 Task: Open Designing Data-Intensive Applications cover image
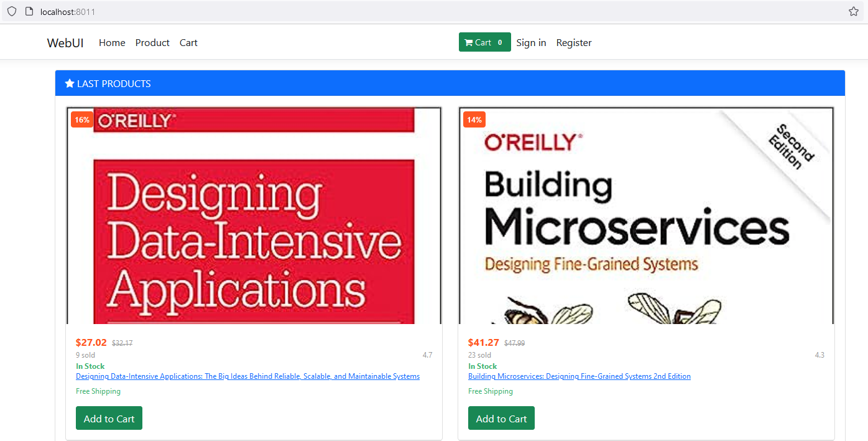pyautogui.click(x=254, y=215)
